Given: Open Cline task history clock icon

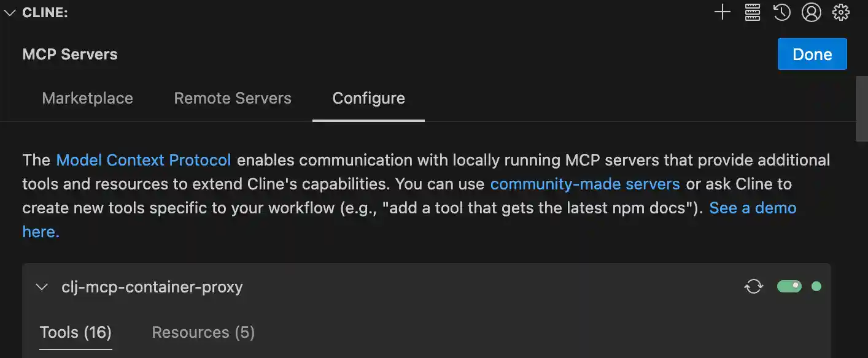Looking at the screenshot, I should tap(781, 12).
